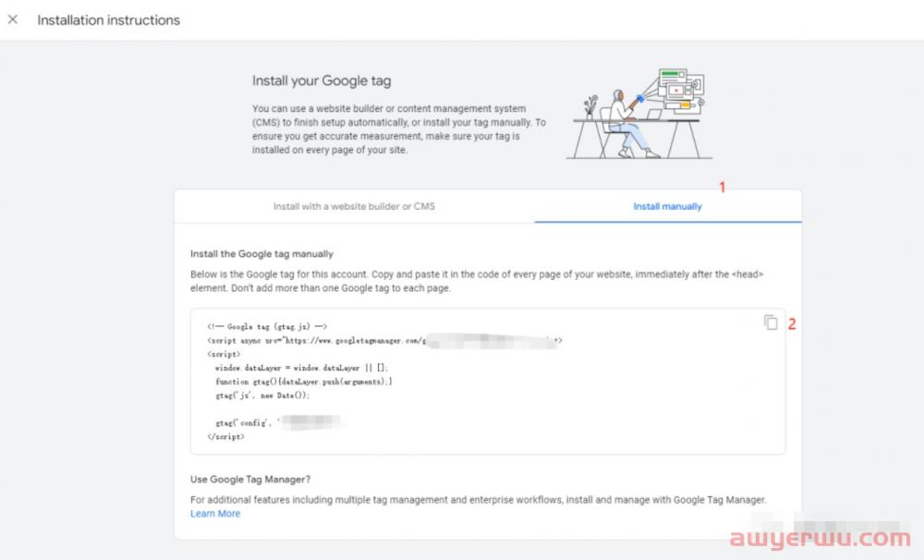Click the Use Google Tag Manager? heading

pos(250,480)
